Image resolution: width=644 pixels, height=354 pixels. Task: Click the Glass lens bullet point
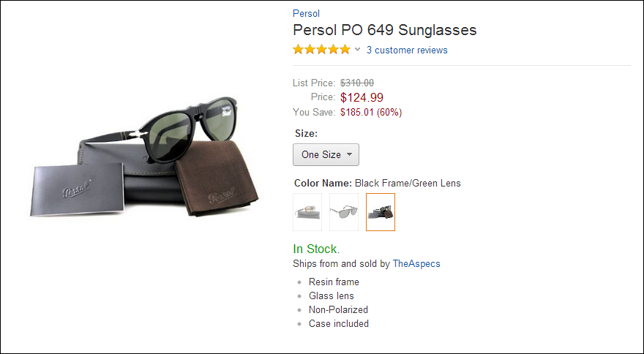(x=331, y=295)
